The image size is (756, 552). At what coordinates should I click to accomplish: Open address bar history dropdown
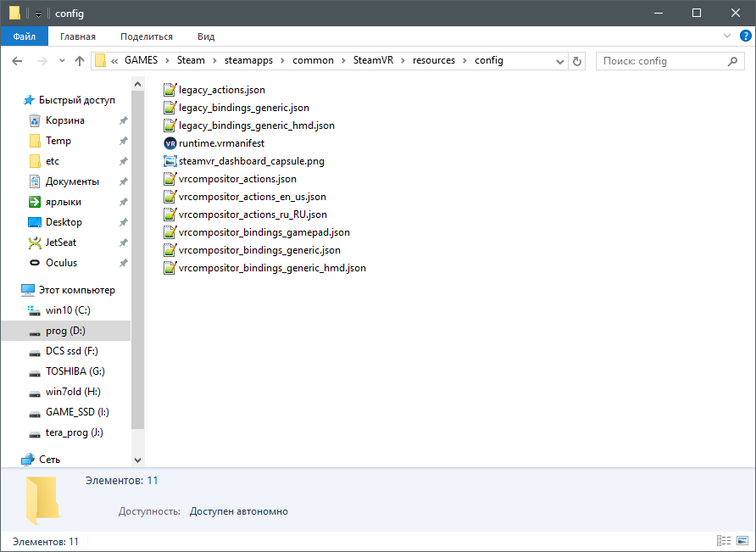point(559,61)
